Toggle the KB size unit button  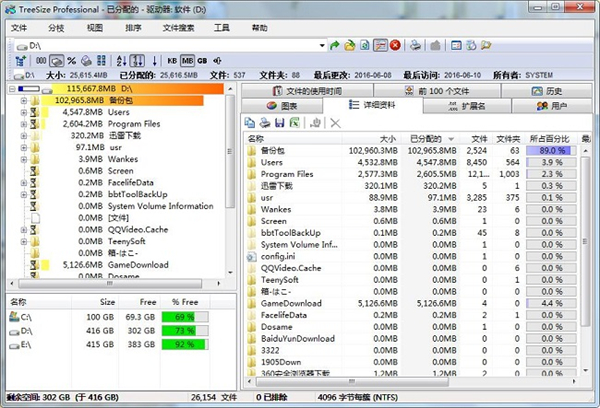pos(174,61)
